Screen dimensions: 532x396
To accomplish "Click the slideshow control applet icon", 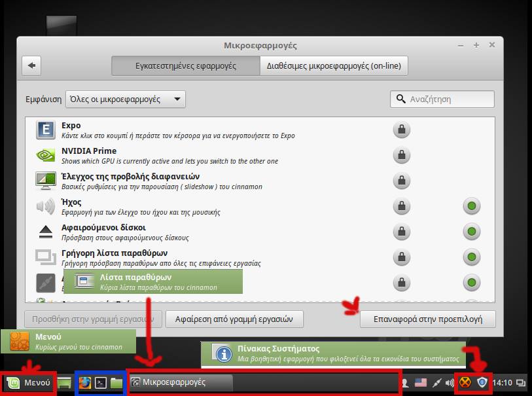I will [46, 181].
